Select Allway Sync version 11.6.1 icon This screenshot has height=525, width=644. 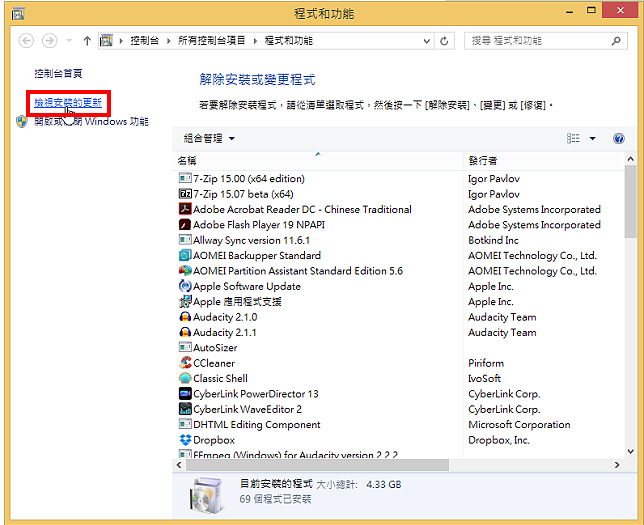[185, 239]
